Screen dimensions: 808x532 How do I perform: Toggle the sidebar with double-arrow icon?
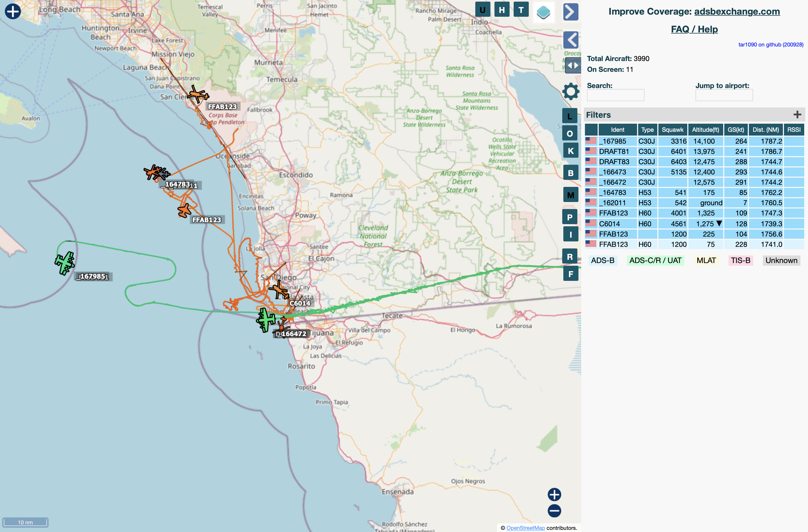573,65
